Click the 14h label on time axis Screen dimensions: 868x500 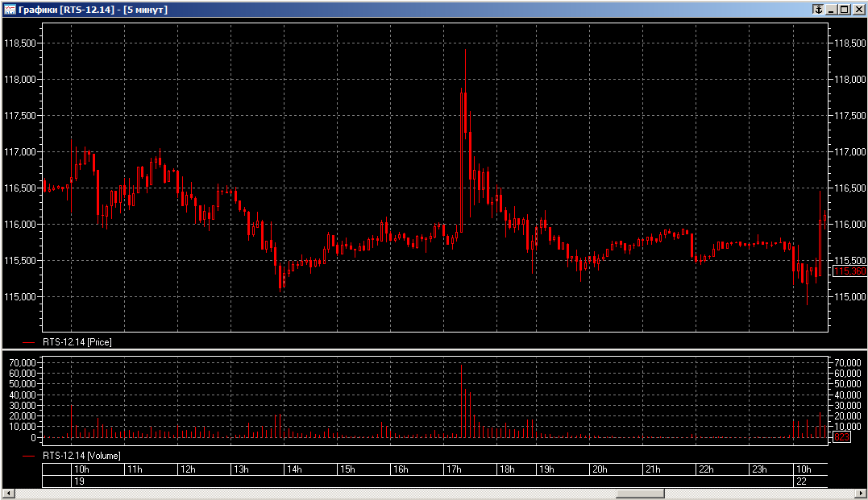pyautogui.click(x=294, y=469)
